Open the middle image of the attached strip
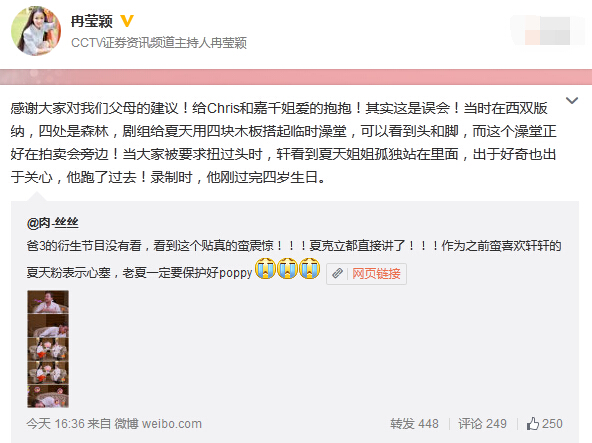Viewport: 592px width, 443px height. 48,349
